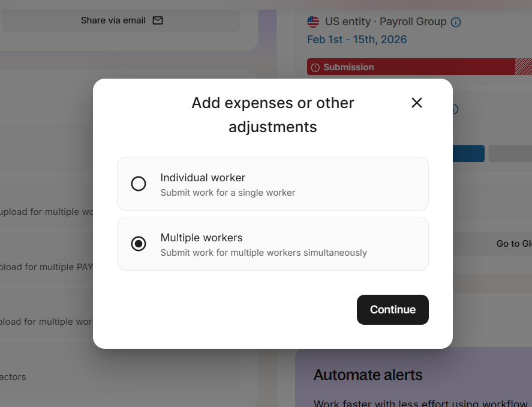Image resolution: width=532 pixels, height=407 pixels.
Task: Click the alert icon in Submission bar
Action: point(315,67)
